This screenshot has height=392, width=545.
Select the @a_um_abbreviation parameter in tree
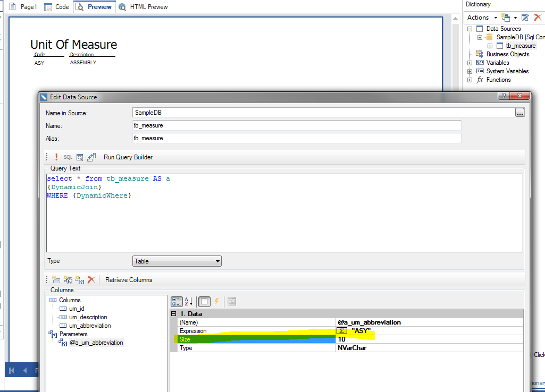(x=96, y=343)
